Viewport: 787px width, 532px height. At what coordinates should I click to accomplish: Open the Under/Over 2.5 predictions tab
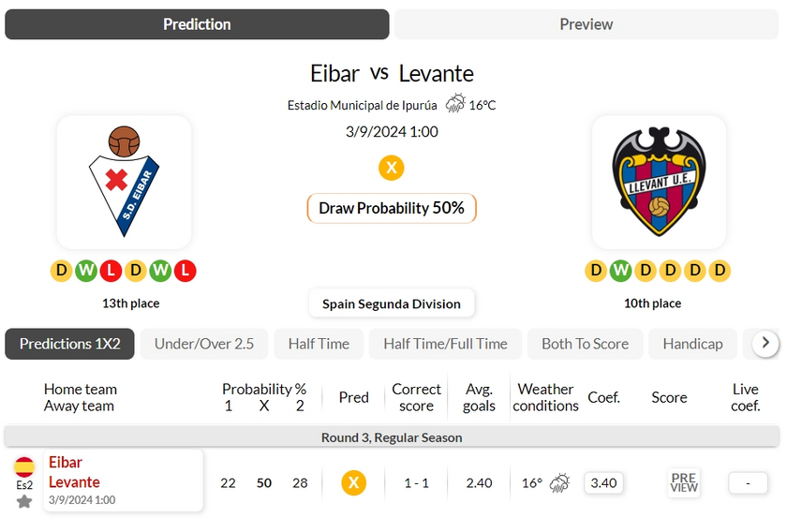(x=204, y=344)
